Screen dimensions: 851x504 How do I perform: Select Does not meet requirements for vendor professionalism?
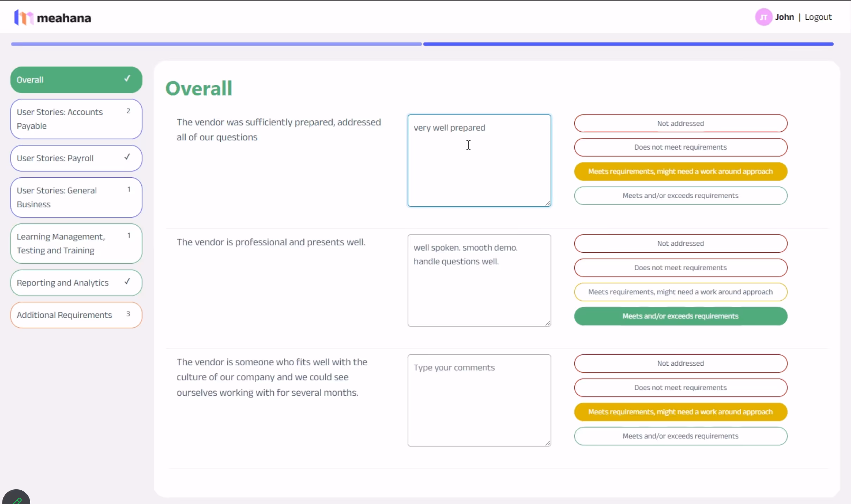click(x=681, y=268)
